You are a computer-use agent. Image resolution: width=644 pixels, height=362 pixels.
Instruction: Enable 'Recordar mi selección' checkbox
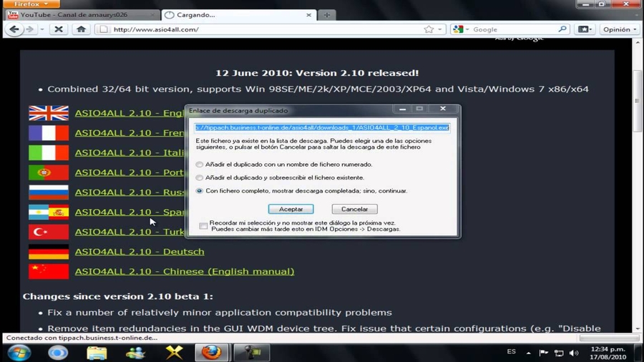pos(204,226)
